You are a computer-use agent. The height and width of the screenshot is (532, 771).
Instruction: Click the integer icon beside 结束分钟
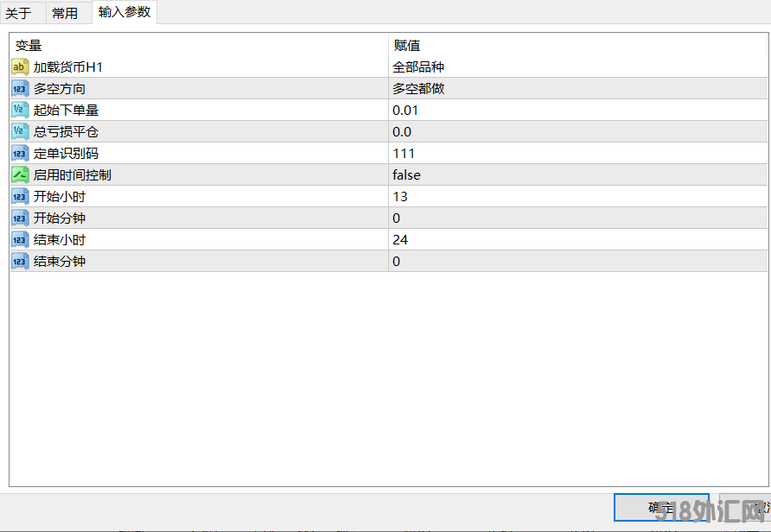20,261
